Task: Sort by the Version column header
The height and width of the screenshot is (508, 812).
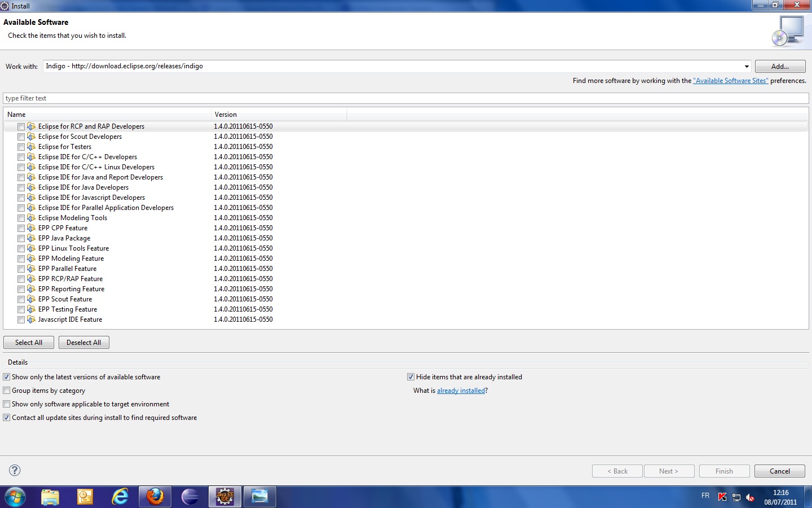Action: 279,115
